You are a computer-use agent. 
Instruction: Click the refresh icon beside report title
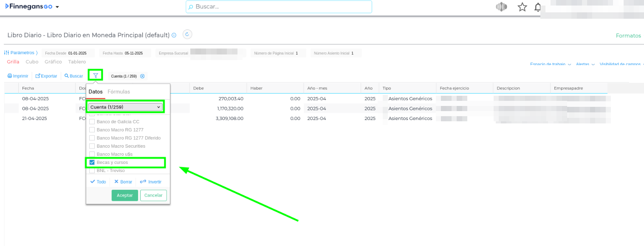click(187, 34)
